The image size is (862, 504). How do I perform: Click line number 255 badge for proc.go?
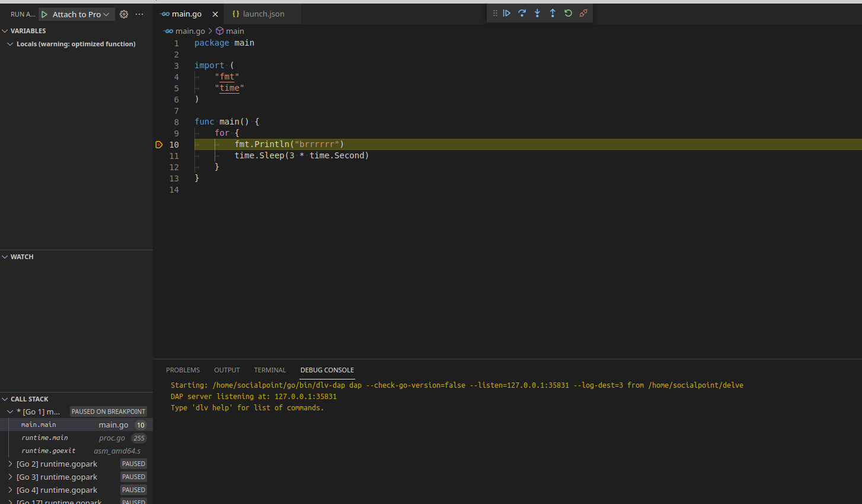[139, 438]
